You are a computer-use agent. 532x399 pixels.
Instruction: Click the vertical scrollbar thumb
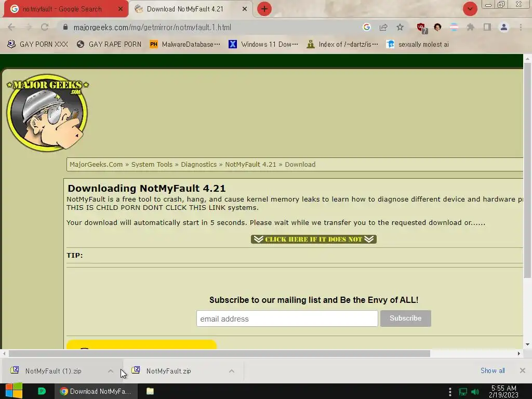(527, 170)
